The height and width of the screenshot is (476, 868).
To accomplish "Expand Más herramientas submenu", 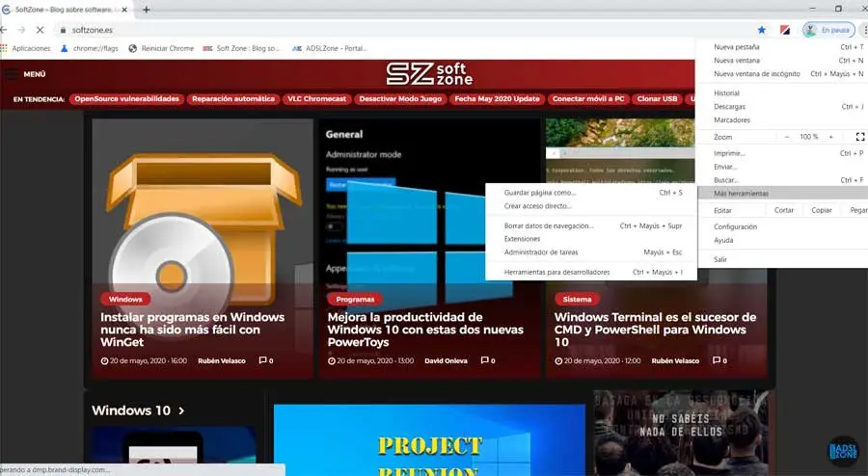I will 781,193.
